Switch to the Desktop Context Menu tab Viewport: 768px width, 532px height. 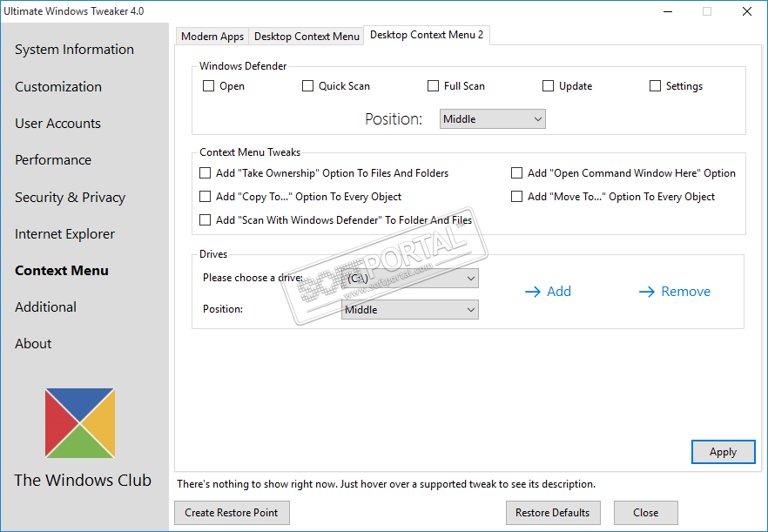[307, 37]
